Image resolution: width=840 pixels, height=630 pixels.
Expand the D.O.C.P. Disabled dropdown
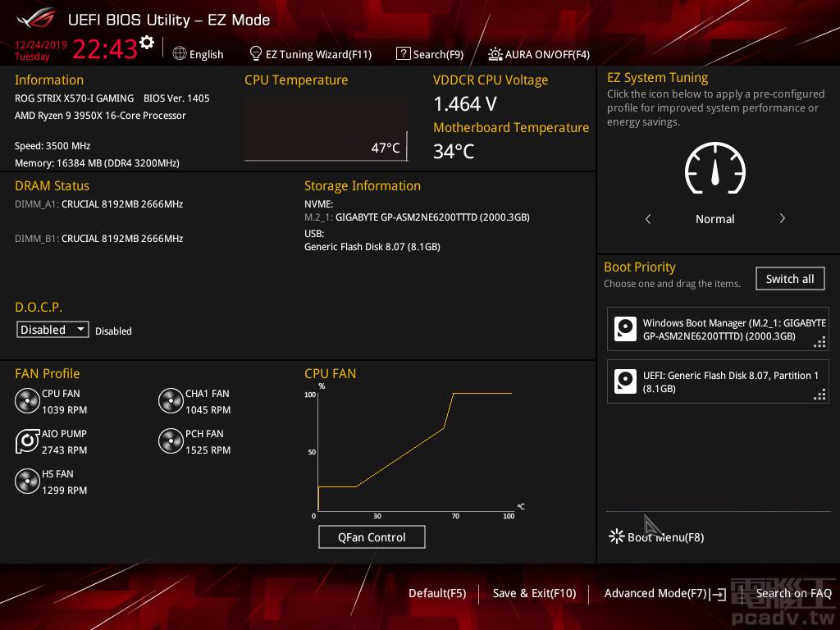coord(53,330)
